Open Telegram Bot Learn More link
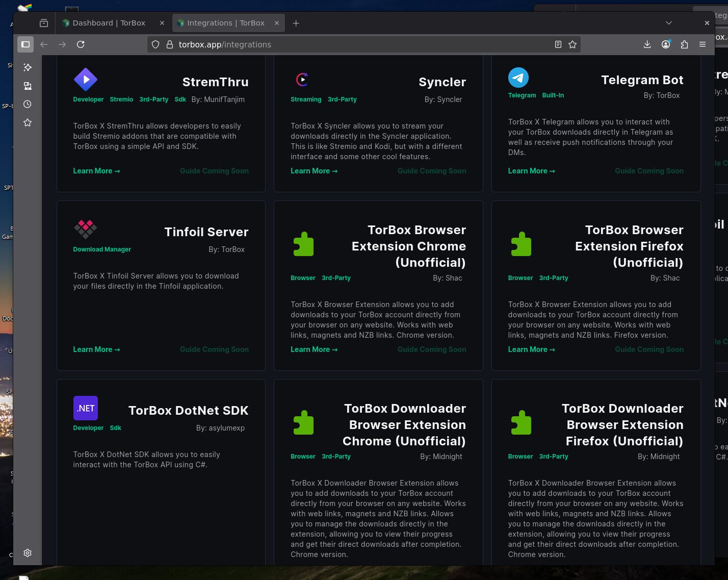This screenshot has width=728, height=580. tap(531, 171)
